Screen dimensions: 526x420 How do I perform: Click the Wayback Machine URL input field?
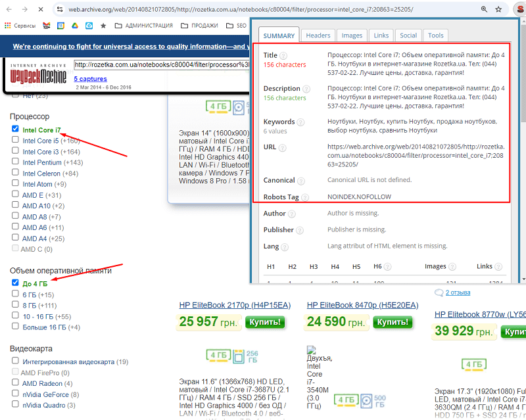[x=161, y=65]
